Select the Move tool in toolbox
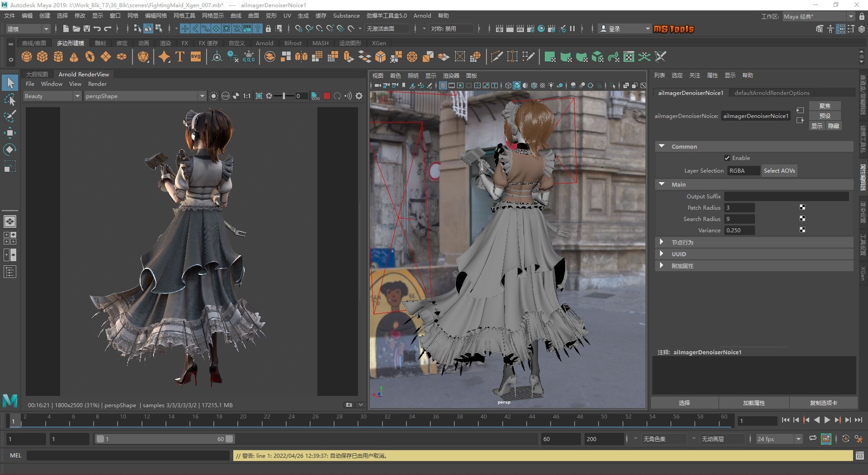868x475 pixels. click(x=10, y=133)
